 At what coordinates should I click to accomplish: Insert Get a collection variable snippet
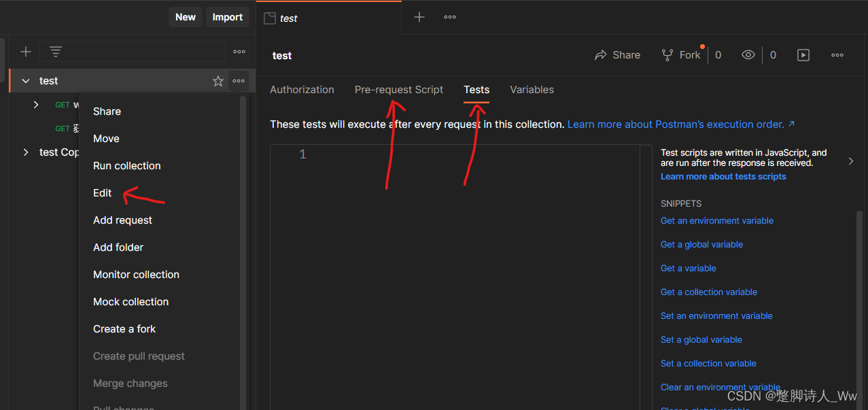click(709, 292)
